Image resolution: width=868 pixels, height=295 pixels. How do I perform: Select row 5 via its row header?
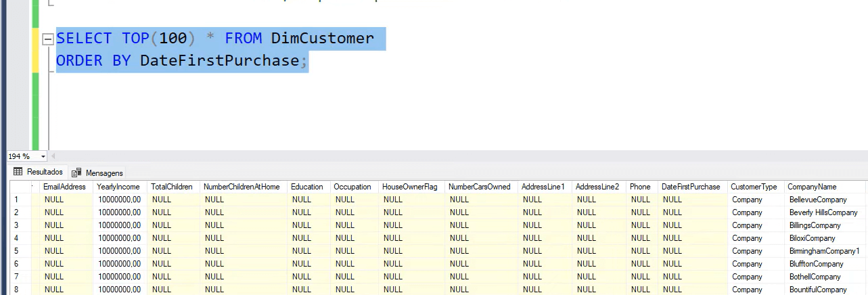(x=16, y=251)
